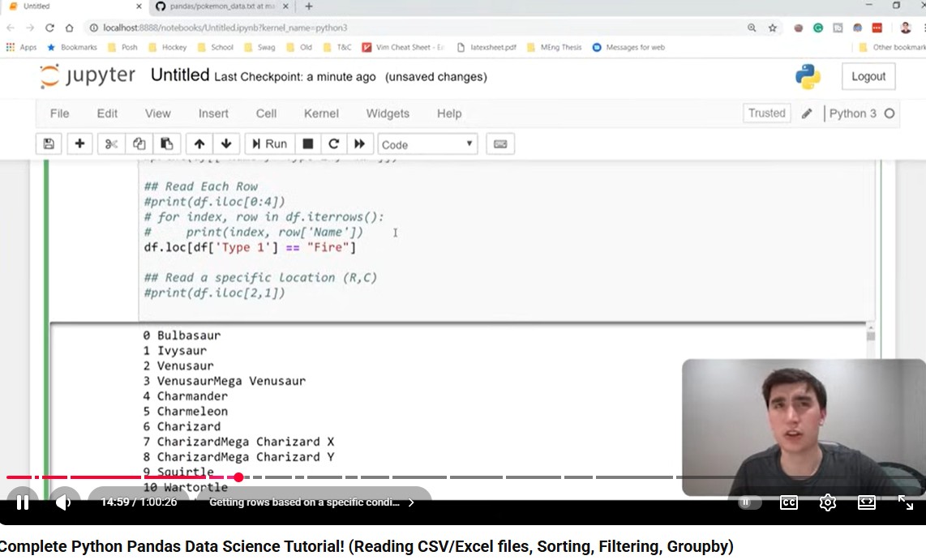Image resolution: width=926 pixels, height=560 pixels.
Task: Click the video progress bar scrubber
Action: click(238, 477)
